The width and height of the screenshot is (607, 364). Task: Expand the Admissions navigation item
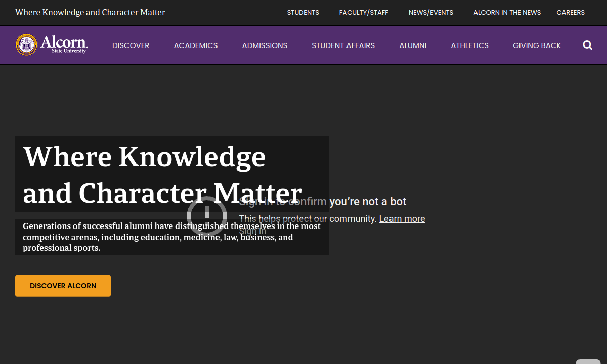265,45
